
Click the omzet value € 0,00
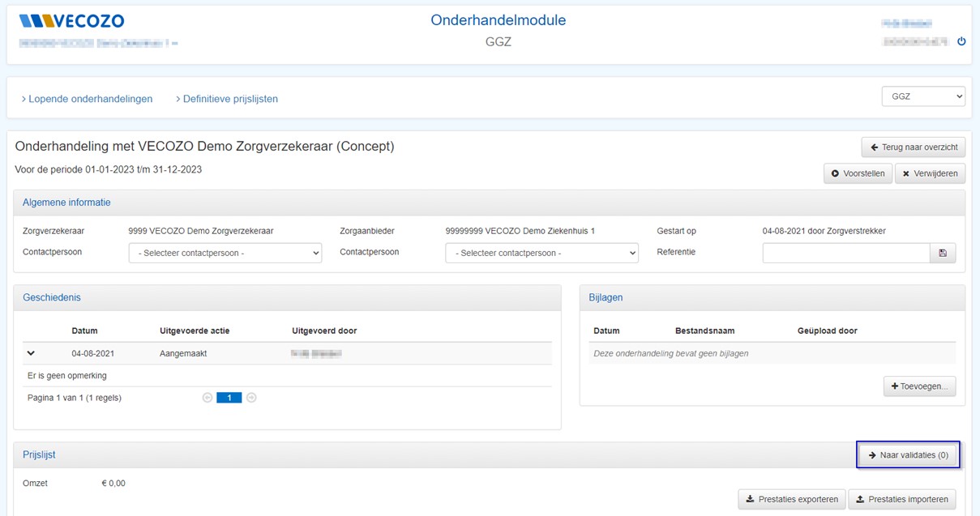point(113,484)
